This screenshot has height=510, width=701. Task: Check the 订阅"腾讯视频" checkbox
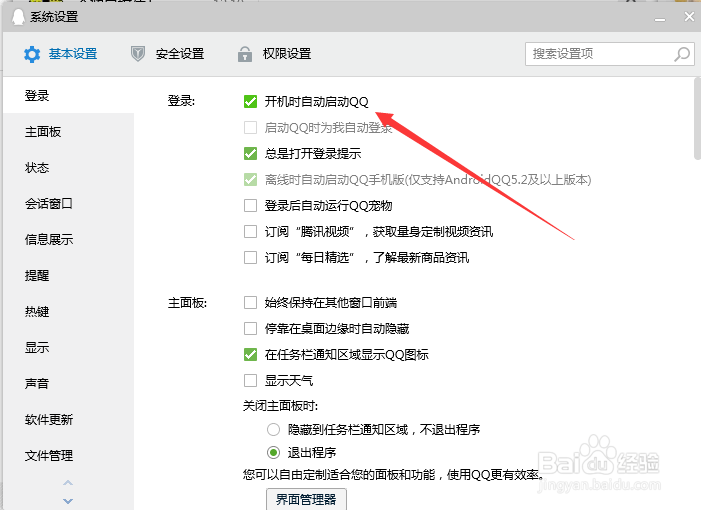(250, 232)
